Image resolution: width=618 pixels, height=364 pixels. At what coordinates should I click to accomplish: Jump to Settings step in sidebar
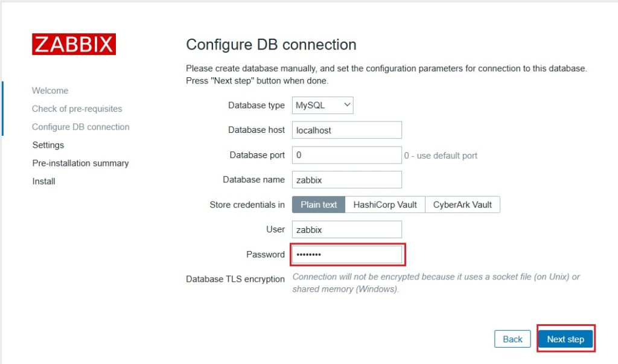point(48,145)
